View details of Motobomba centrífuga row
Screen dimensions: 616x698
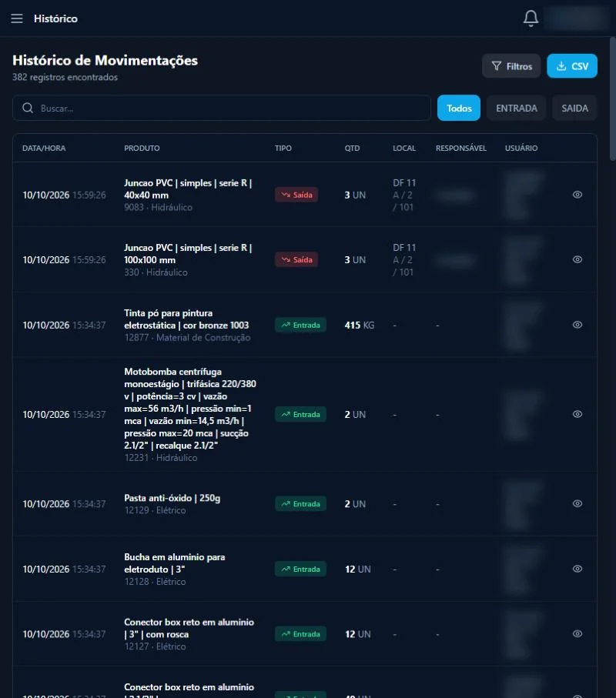click(x=577, y=414)
